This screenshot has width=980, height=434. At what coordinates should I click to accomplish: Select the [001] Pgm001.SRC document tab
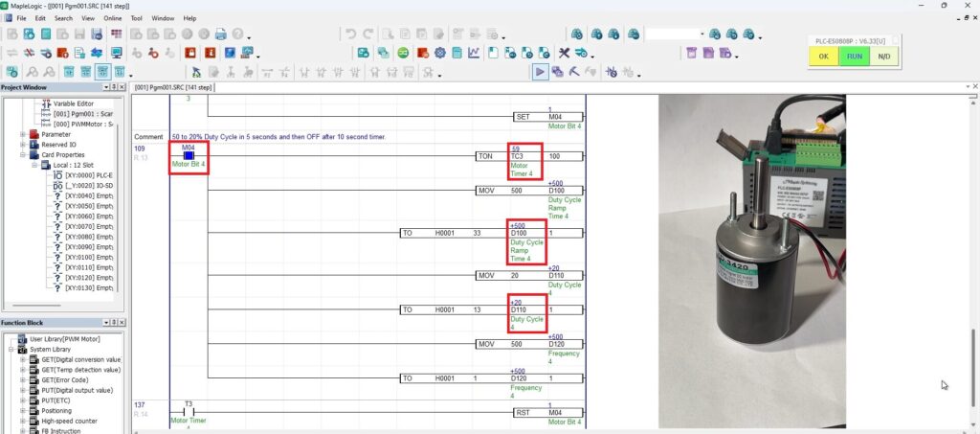pyautogui.click(x=173, y=87)
